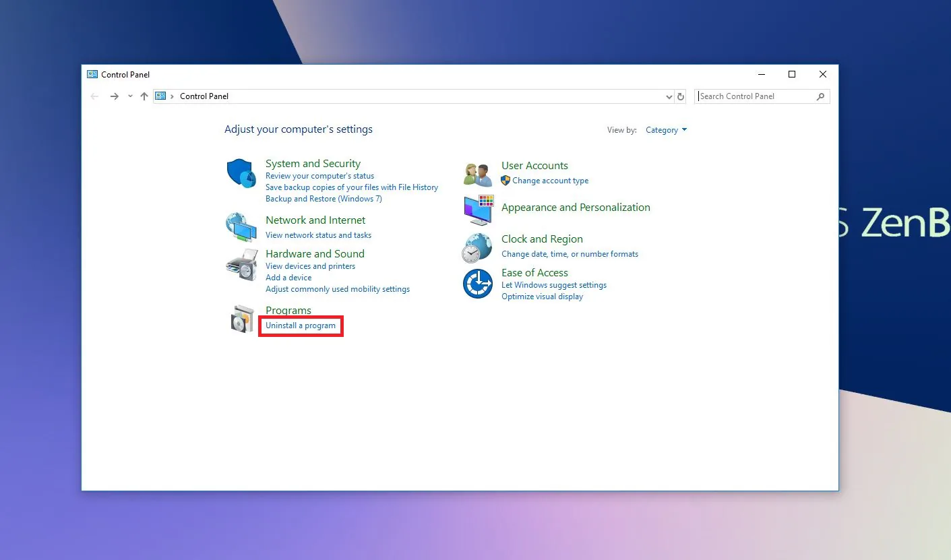
Task: Click Adjust commonly used mobility settings
Action: click(338, 289)
